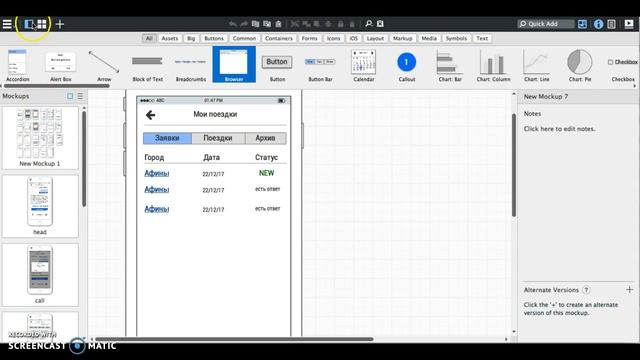Toggle the UI Library panel icon
This screenshot has height=360, width=640.
[x=582, y=24]
